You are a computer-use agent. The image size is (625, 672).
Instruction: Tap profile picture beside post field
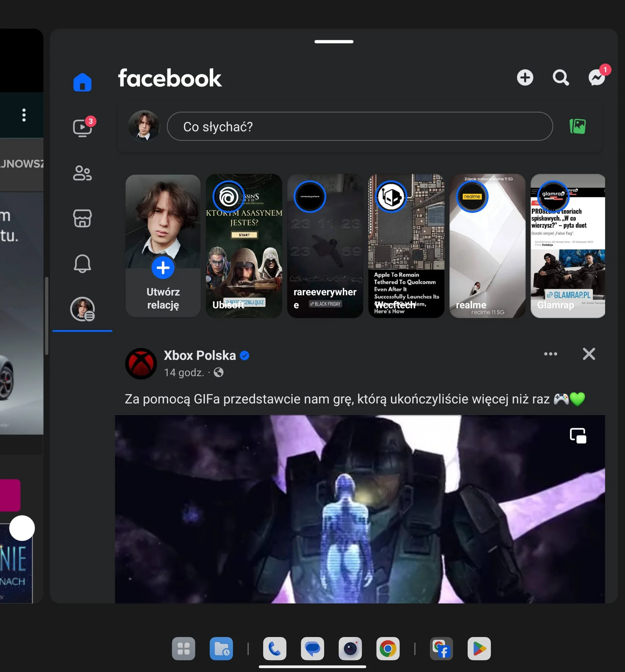tap(144, 126)
